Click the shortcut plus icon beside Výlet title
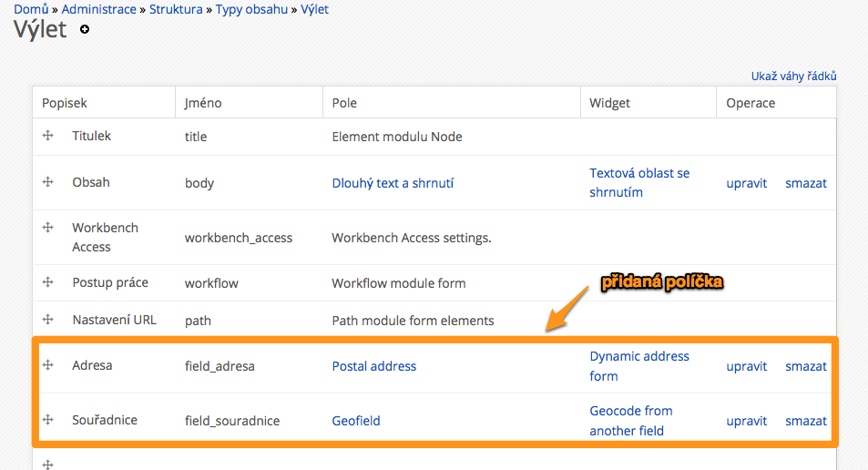Viewport: 868px width, 470px height. coord(85,30)
